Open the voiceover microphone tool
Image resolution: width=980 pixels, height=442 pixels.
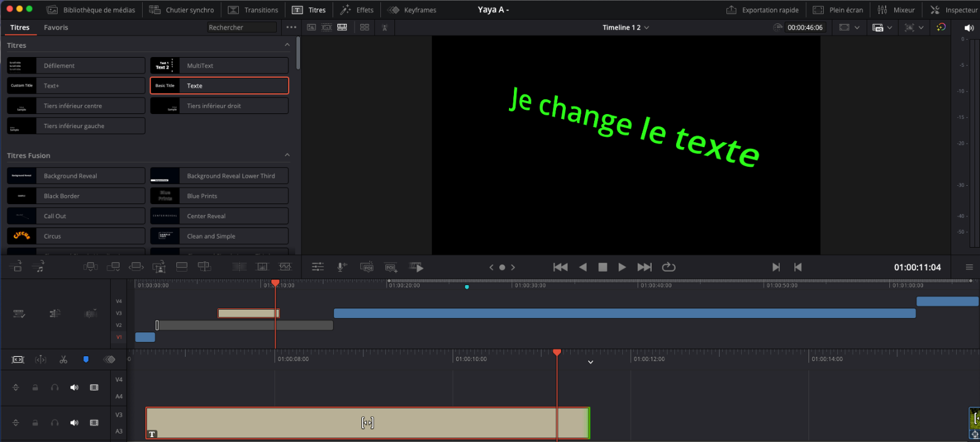pyautogui.click(x=342, y=267)
